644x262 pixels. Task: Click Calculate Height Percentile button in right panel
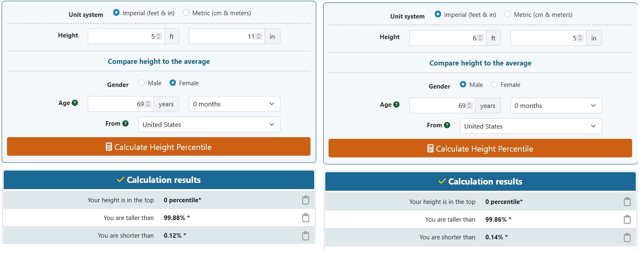pos(480,148)
